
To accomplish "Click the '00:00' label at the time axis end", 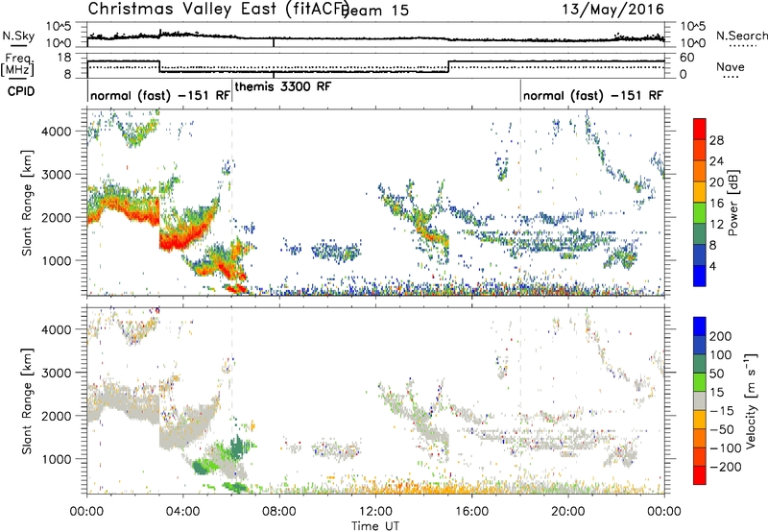I will coord(664,512).
